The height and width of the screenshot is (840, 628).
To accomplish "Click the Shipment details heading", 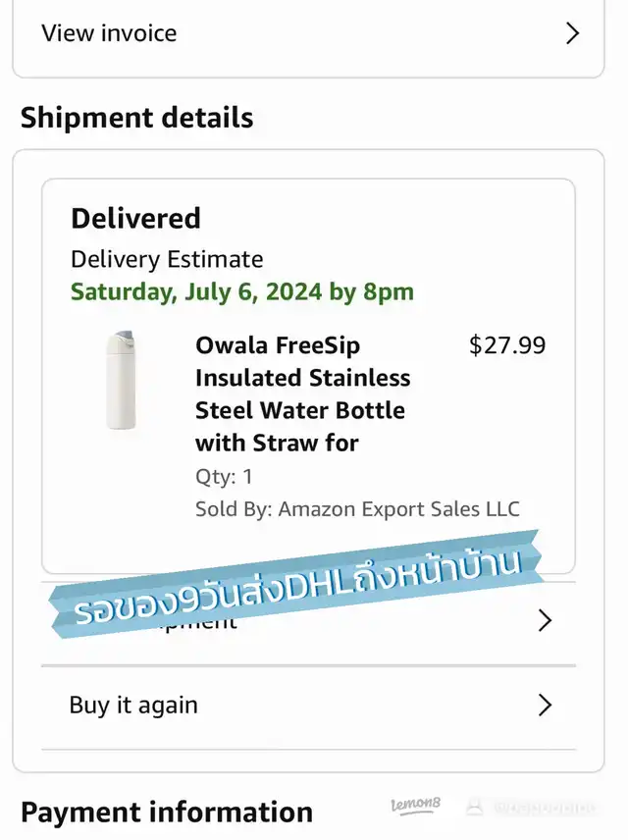I will pos(136,118).
